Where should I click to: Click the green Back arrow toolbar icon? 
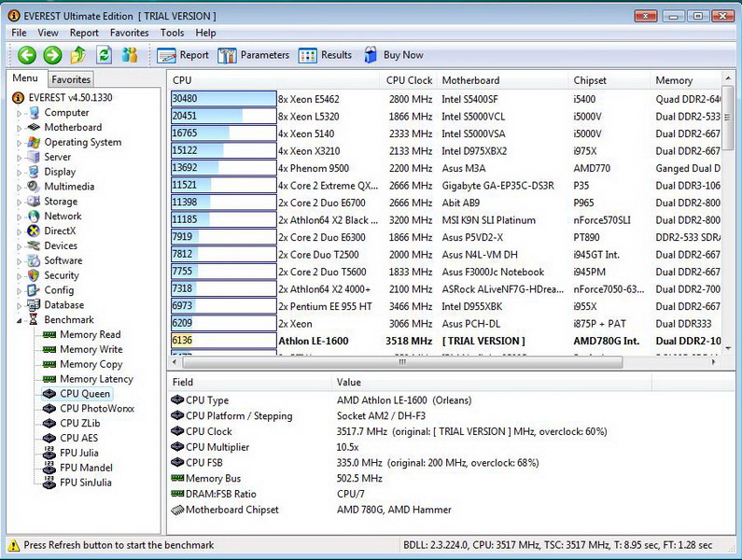(x=26, y=55)
